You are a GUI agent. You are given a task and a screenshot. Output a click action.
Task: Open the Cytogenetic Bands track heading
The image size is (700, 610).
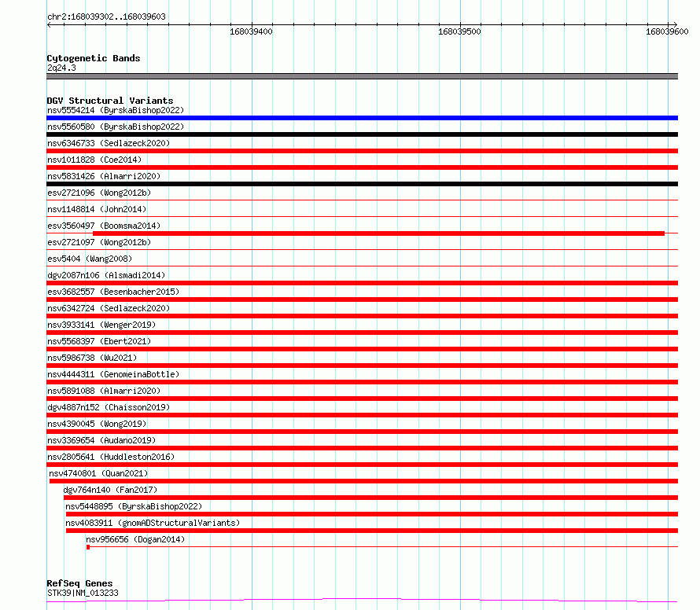point(94,58)
